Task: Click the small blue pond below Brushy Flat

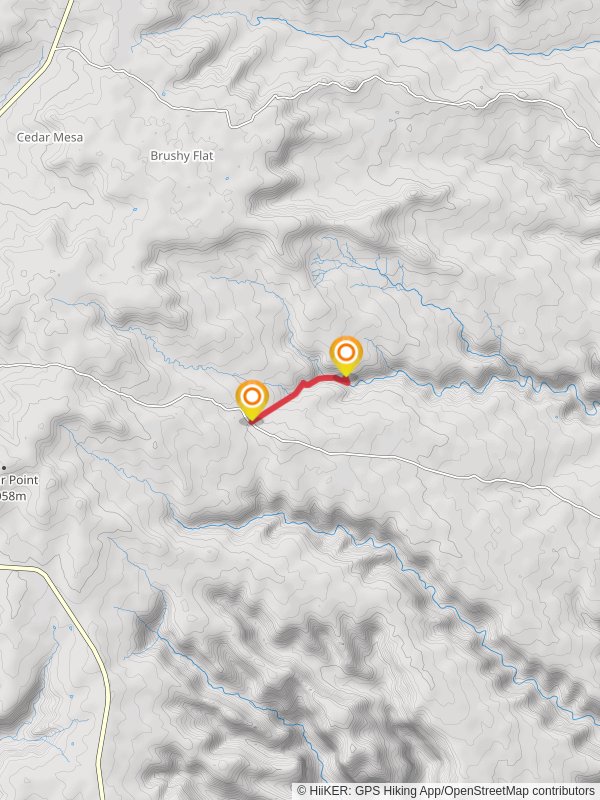Action: tap(227, 179)
